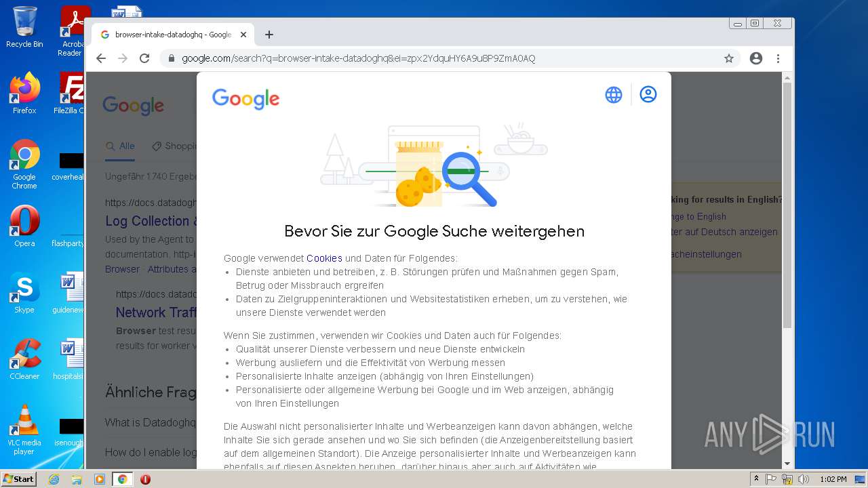Click the Opera taskbar icon
Image resolution: width=868 pixels, height=488 pixels.
pos(145,479)
